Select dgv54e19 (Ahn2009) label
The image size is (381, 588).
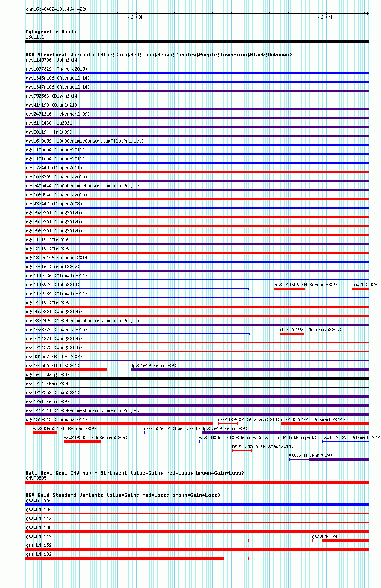pos(49,303)
